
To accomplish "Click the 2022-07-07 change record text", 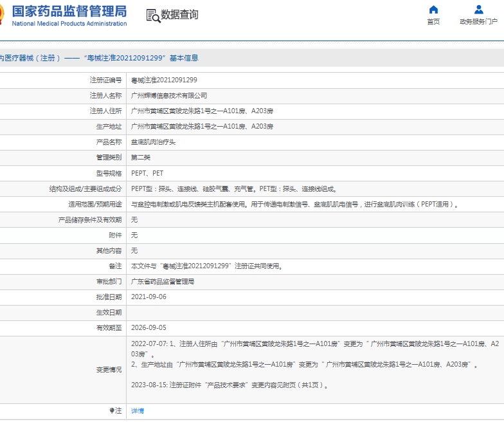I will coord(315,354).
